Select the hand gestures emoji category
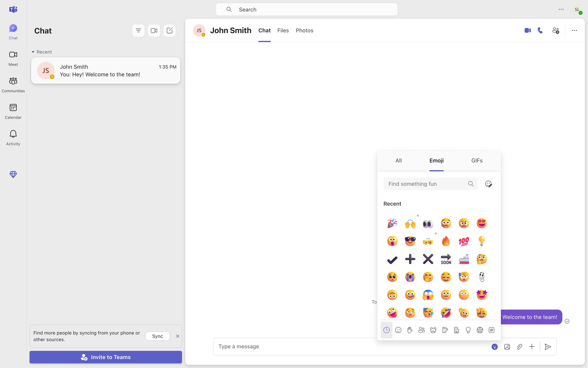Image resolution: width=588 pixels, height=368 pixels. [410, 330]
